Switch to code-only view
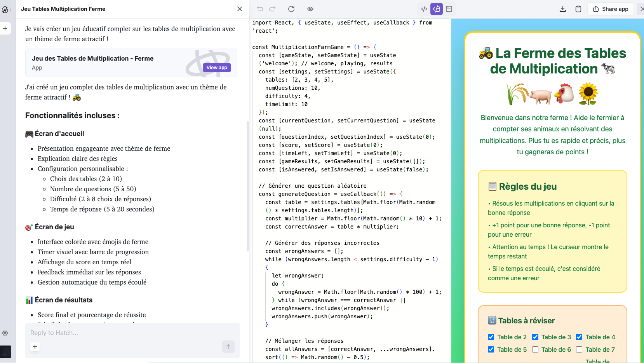644x363 pixels. (424, 9)
